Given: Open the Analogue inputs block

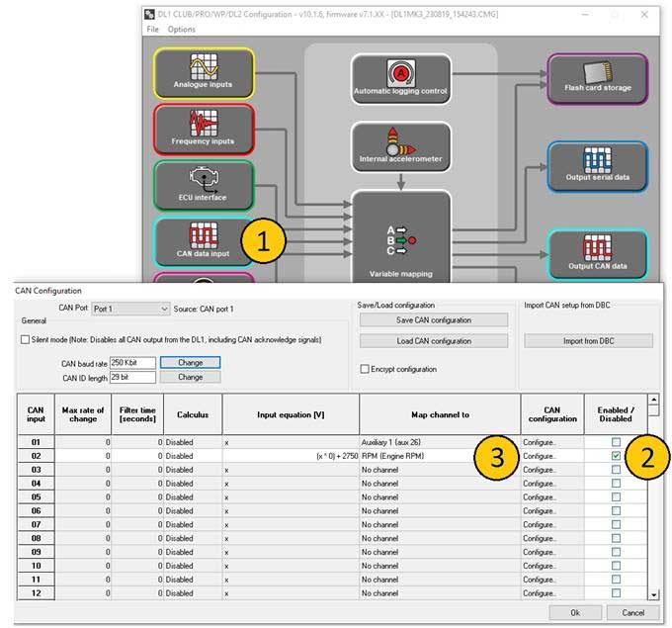Looking at the screenshot, I should [x=204, y=73].
